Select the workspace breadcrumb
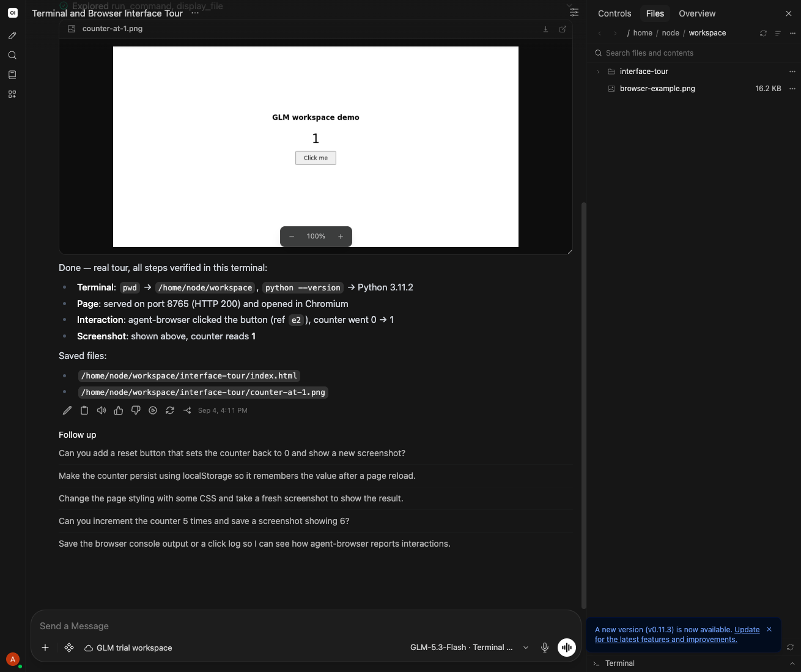 [x=707, y=33]
